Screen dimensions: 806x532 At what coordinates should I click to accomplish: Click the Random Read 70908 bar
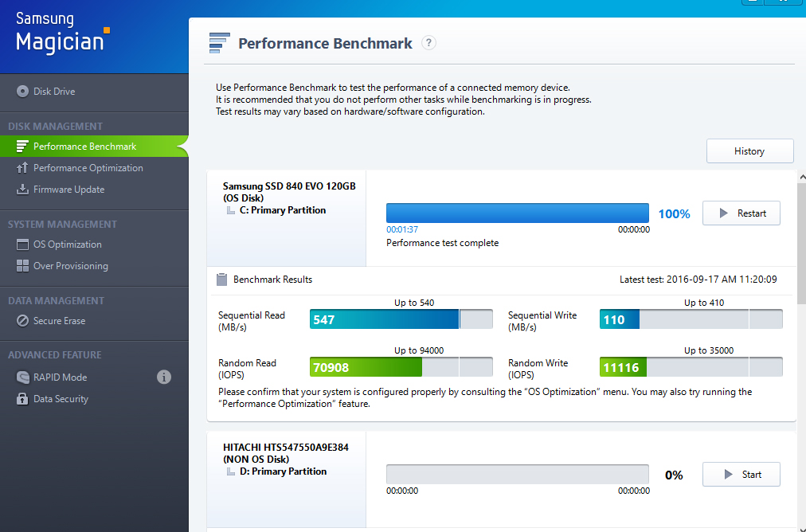(401, 367)
